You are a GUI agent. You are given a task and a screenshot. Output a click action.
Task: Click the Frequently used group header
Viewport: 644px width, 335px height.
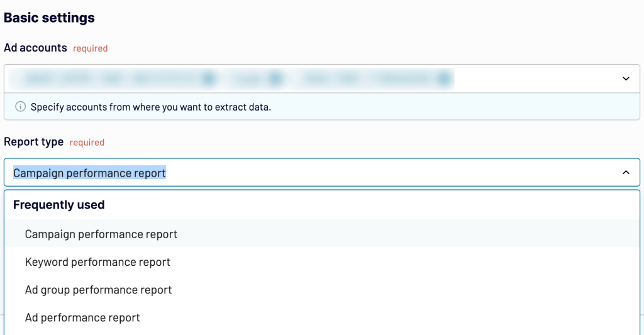pos(58,204)
